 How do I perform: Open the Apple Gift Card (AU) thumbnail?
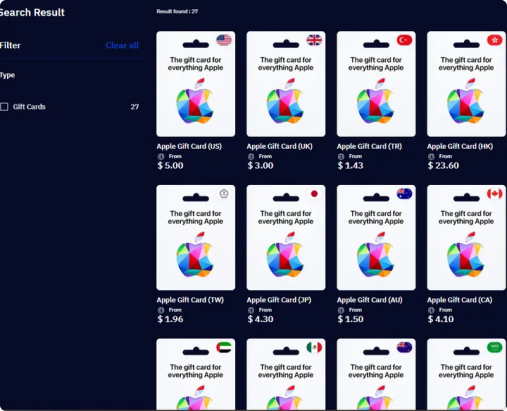[376, 238]
